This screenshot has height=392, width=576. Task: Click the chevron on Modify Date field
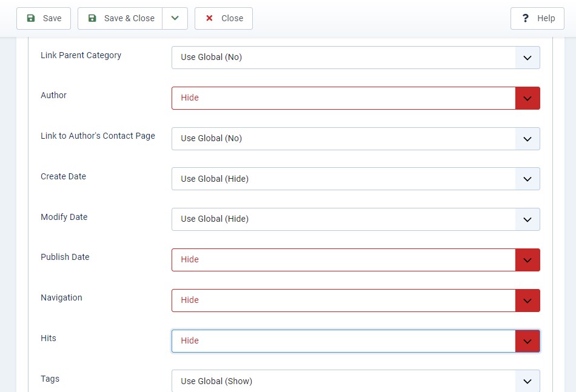tap(527, 219)
